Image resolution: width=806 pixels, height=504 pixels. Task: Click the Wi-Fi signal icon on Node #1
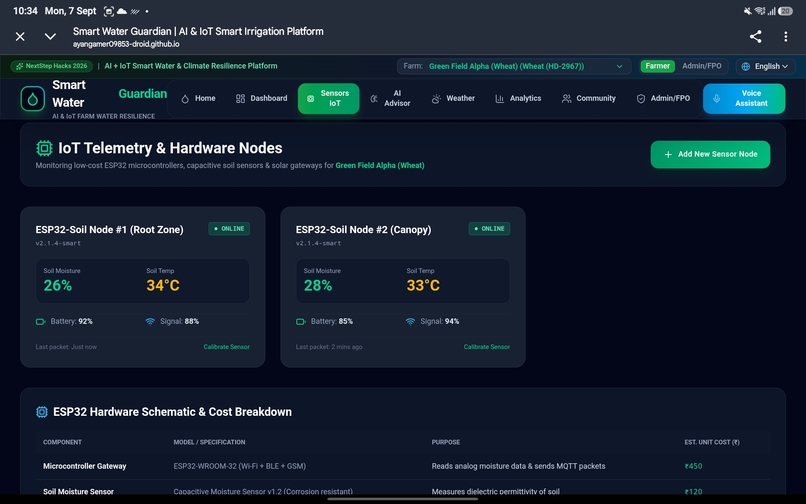[x=150, y=322]
